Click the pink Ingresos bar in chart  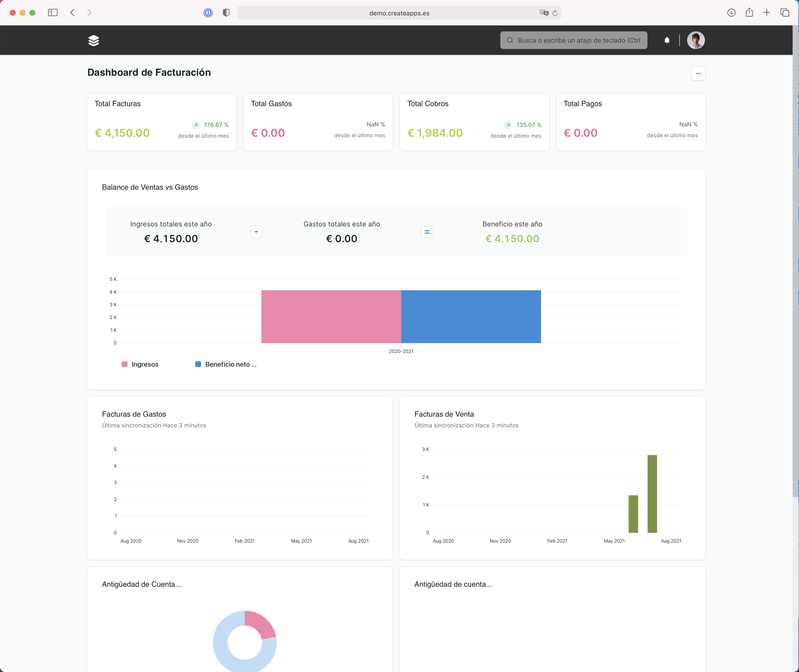coord(331,317)
